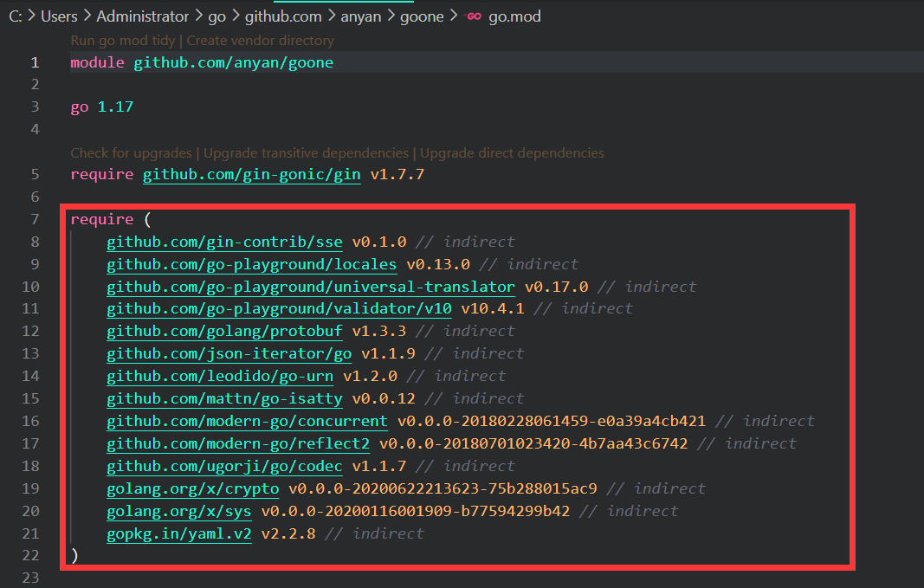Open the goone breadcrumb folder

pyautogui.click(x=422, y=16)
